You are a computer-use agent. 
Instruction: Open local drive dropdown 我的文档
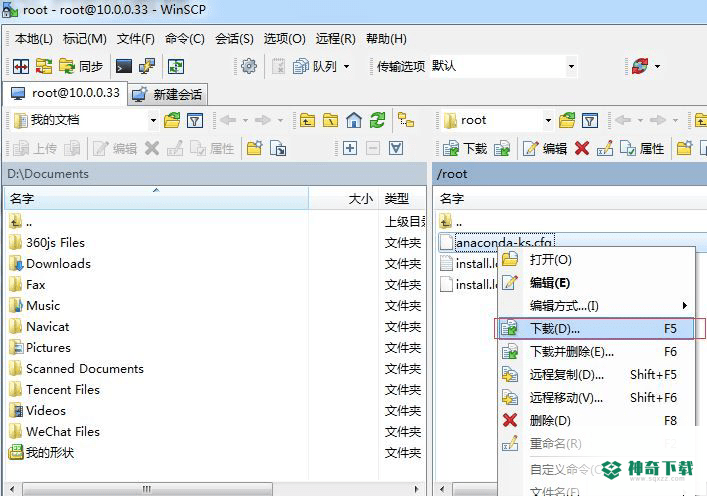point(85,120)
